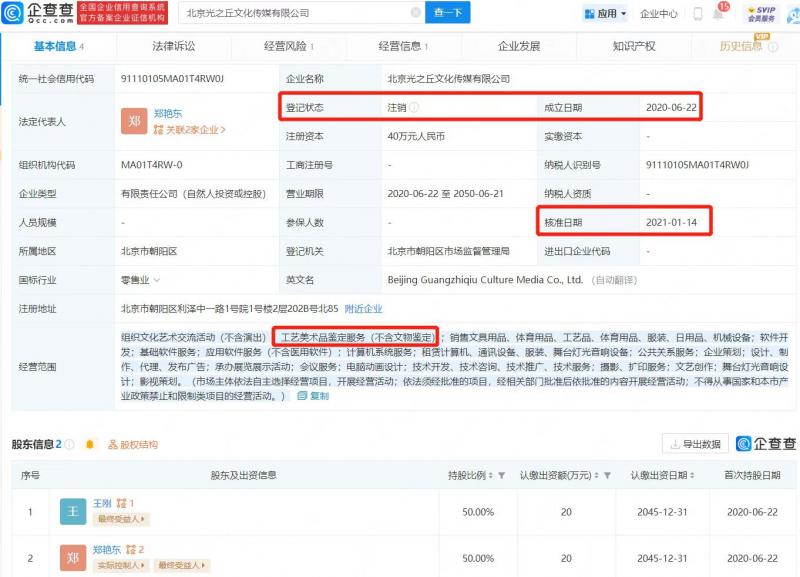Open the SVIP 会员服务 icon
The width and height of the screenshot is (800, 577).
(761, 14)
